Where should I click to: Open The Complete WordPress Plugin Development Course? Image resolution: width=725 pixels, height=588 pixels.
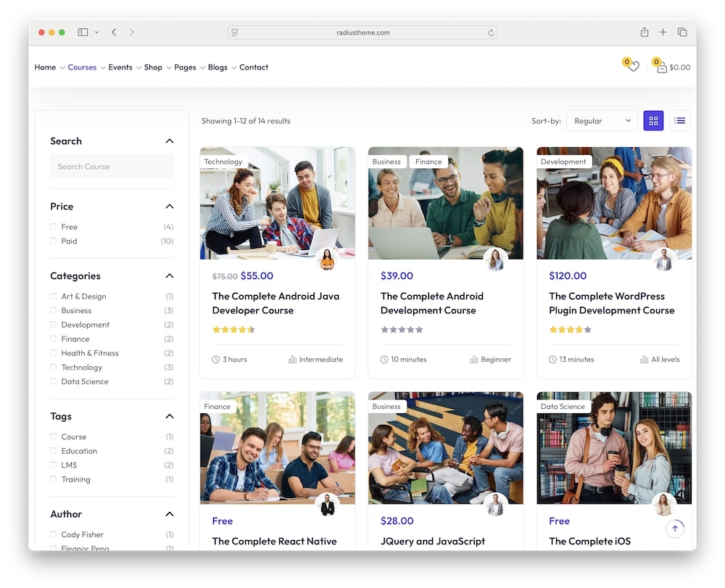pos(611,303)
